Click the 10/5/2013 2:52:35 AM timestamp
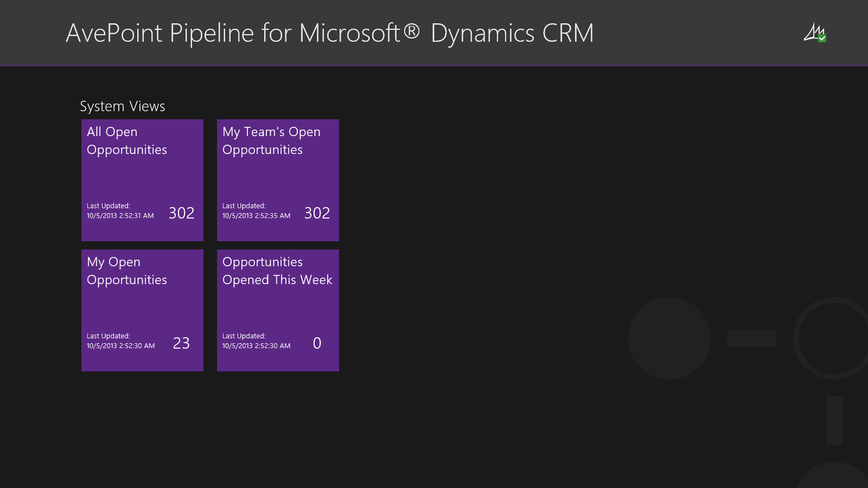 pos(256,216)
